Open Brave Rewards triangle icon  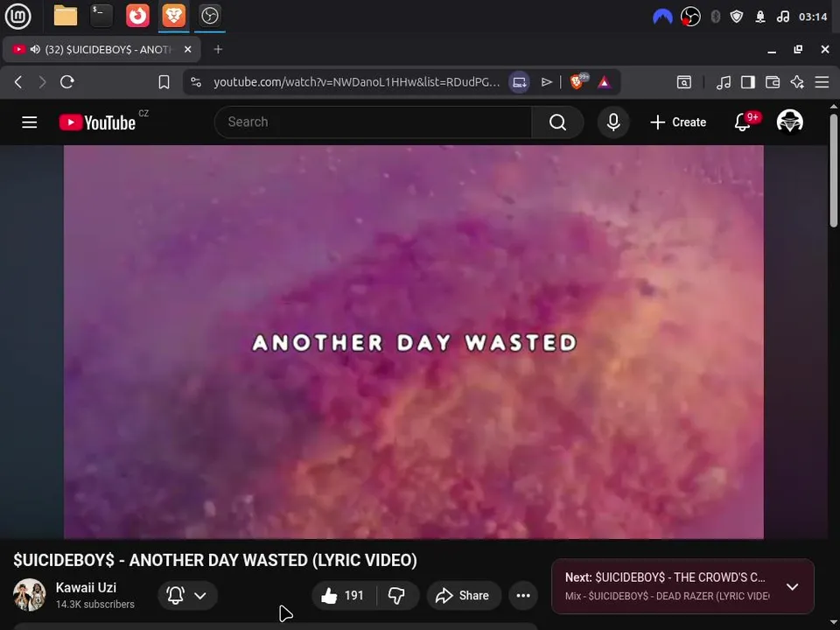604,82
